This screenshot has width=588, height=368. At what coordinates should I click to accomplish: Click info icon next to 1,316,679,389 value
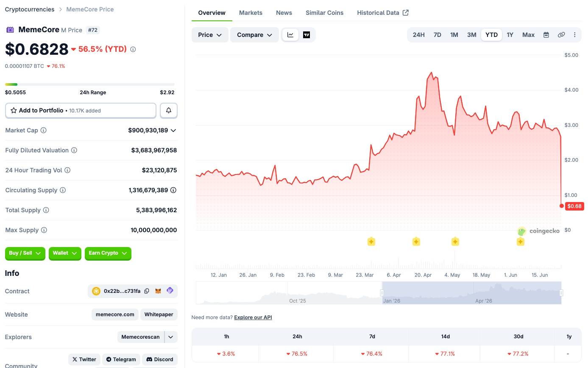(173, 190)
